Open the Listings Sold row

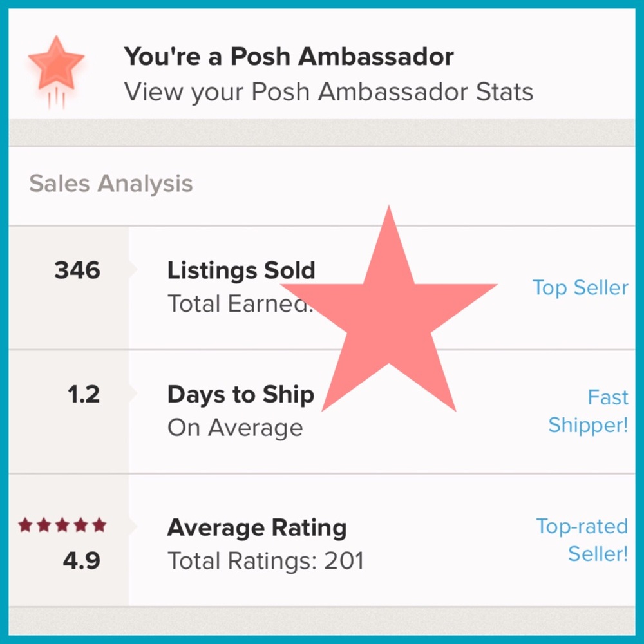click(241, 270)
